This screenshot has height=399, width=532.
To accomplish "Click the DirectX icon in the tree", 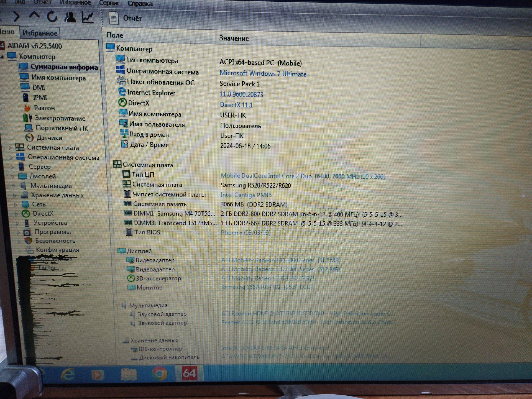I will point(26,213).
